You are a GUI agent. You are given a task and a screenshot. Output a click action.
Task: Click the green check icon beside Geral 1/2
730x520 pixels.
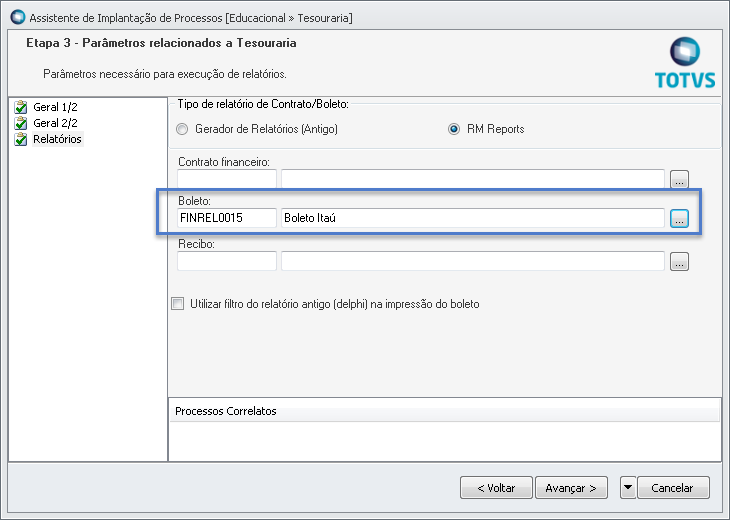tap(20, 107)
